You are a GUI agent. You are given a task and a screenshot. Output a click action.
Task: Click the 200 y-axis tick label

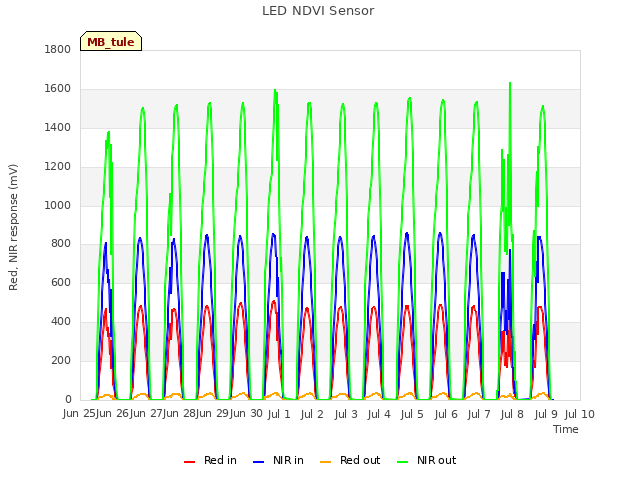point(61,360)
